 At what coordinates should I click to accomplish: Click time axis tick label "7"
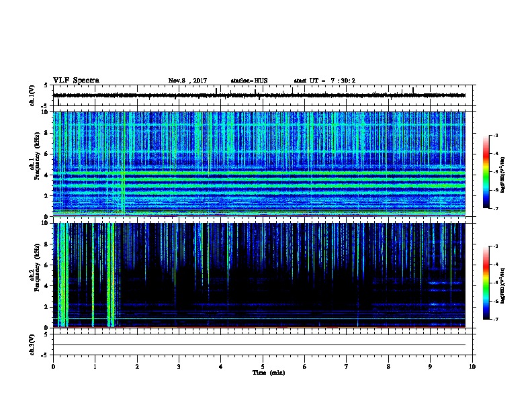pyautogui.click(x=347, y=367)
